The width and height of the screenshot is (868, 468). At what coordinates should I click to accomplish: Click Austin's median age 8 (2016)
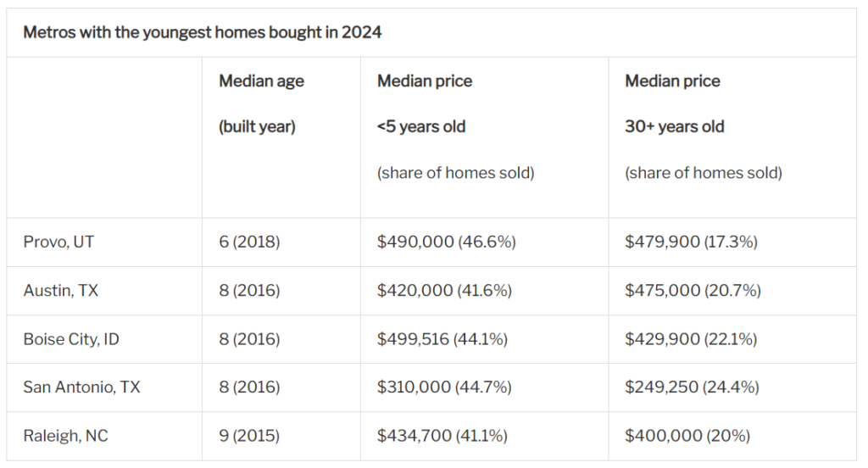coord(249,291)
